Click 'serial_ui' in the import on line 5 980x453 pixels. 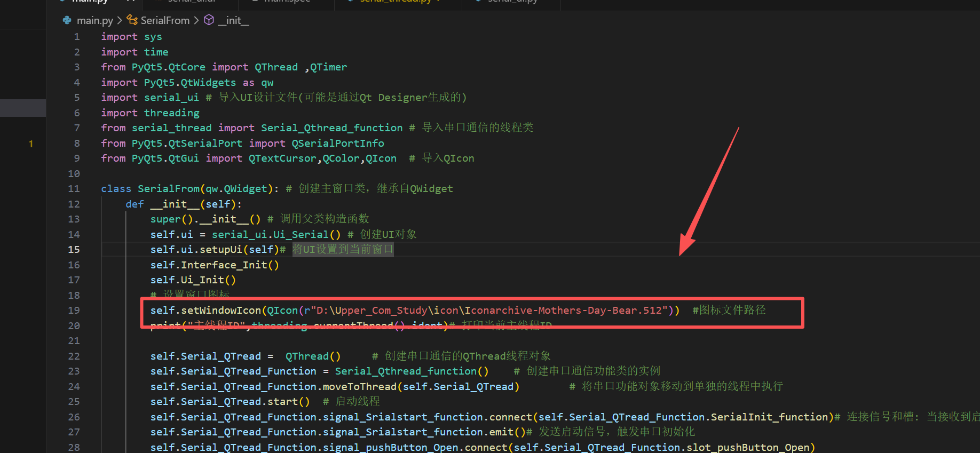coord(171,98)
